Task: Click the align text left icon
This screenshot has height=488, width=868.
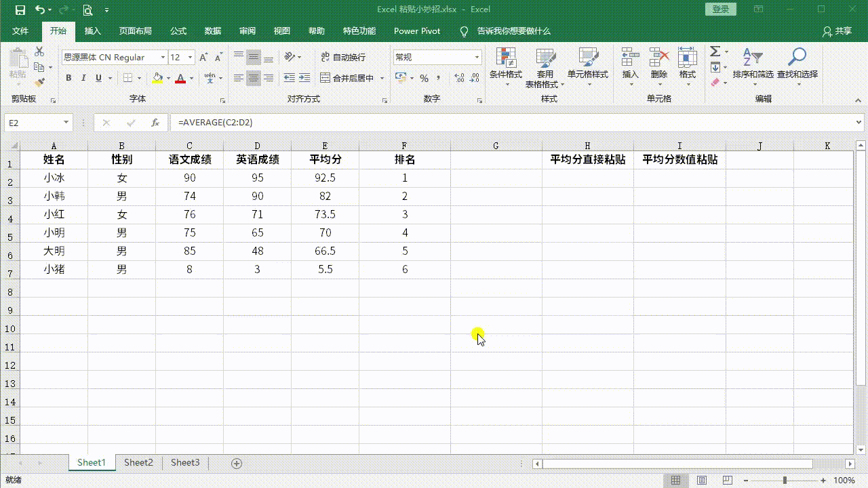Action: (239, 79)
